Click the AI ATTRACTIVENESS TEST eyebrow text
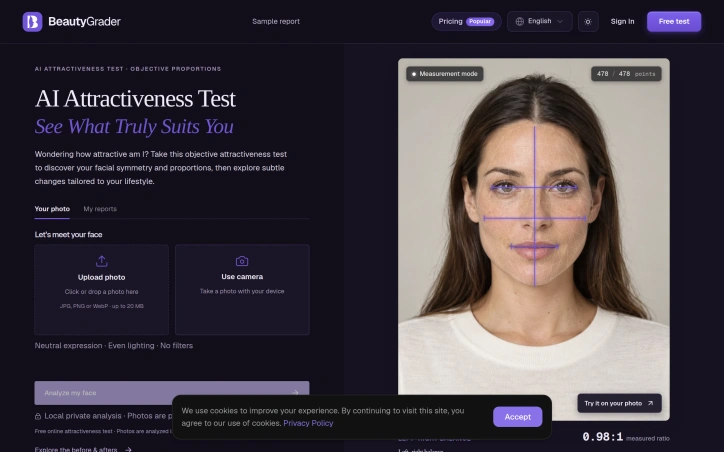Image resolution: width=724 pixels, height=452 pixels. point(128,69)
